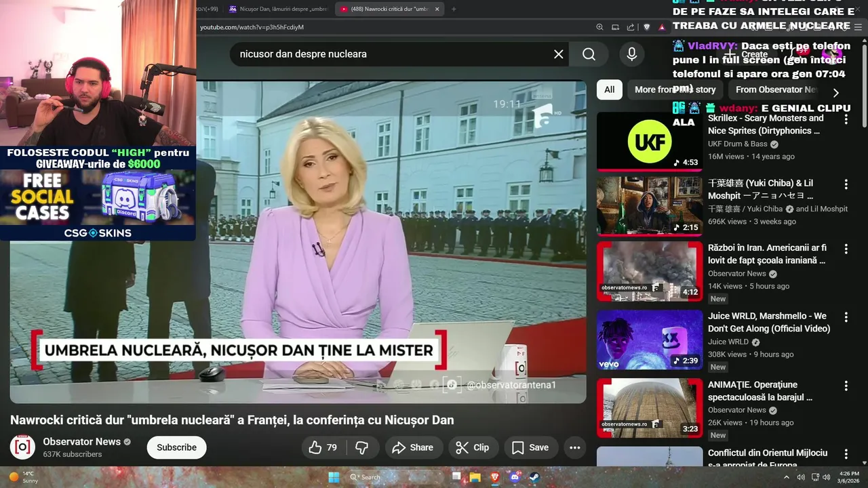The image size is (868, 488).
Task: Open ANIMAȚIE. Operațiune spectaculoasă title
Action: click(x=760, y=390)
